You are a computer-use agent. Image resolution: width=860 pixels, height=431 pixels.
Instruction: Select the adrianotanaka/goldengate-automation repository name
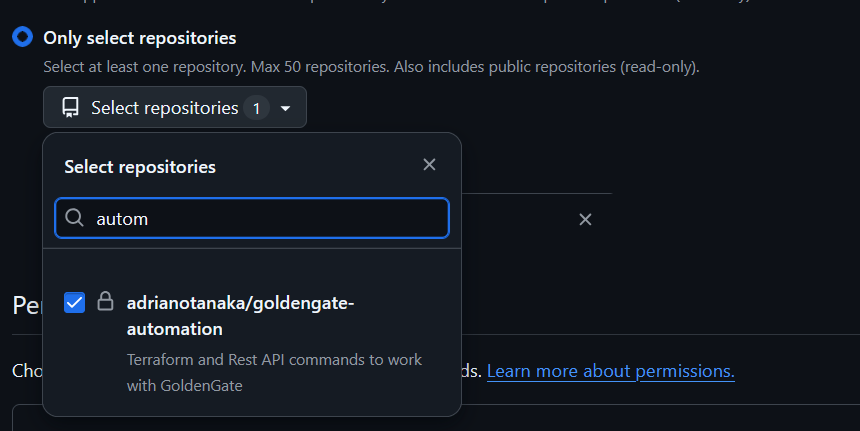point(240,316)
